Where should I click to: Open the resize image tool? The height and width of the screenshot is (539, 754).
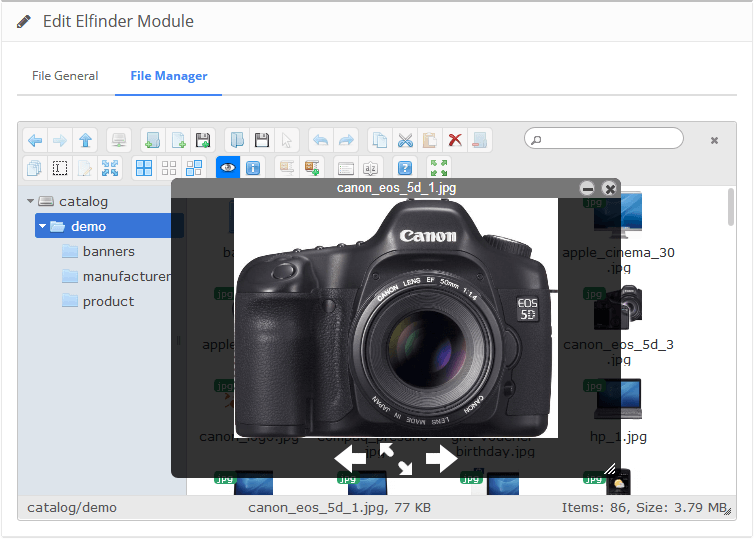point(110,168)
